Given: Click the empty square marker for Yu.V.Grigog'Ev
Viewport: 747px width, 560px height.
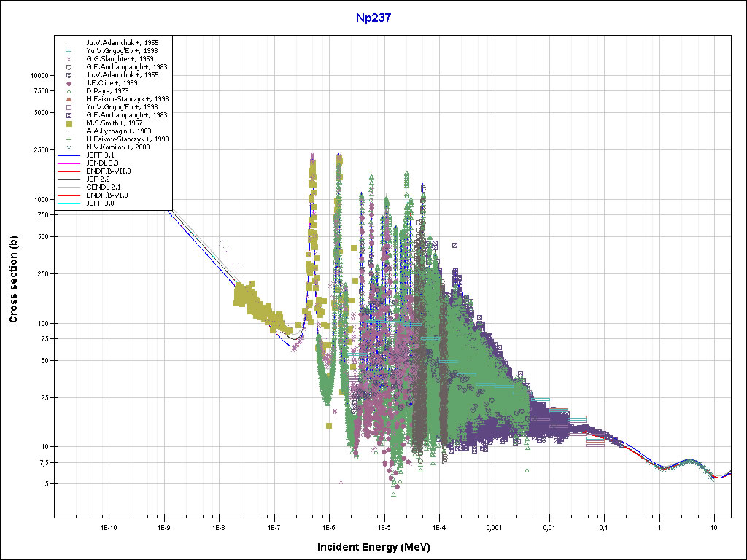Looking at the screenshot, I should tap(69, 107).
